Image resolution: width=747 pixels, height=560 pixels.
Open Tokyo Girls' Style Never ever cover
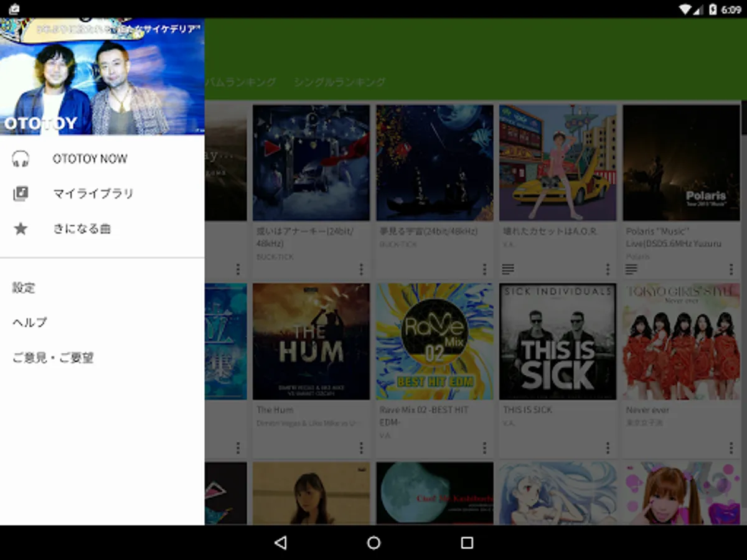pyautogui.click(x=681, y=341)
